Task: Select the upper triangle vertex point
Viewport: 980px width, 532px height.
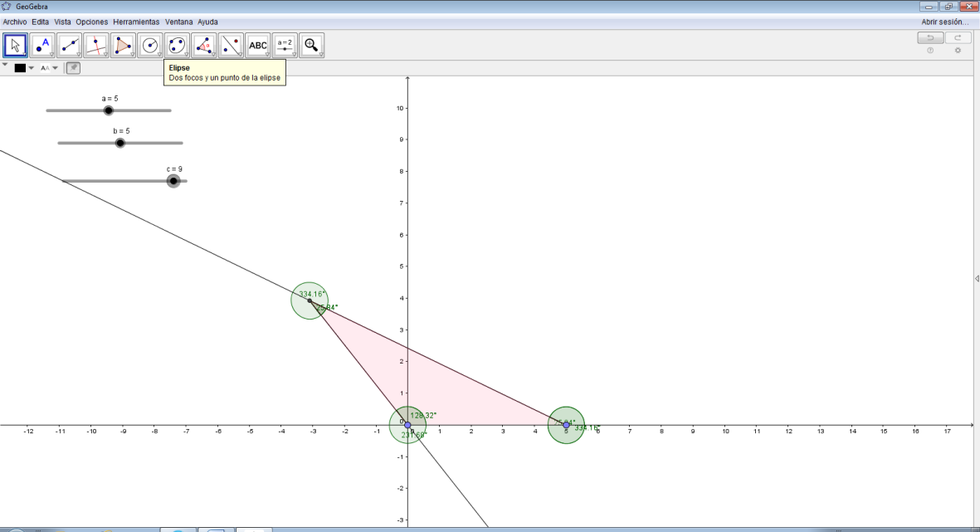Action: tap(310, 300)
